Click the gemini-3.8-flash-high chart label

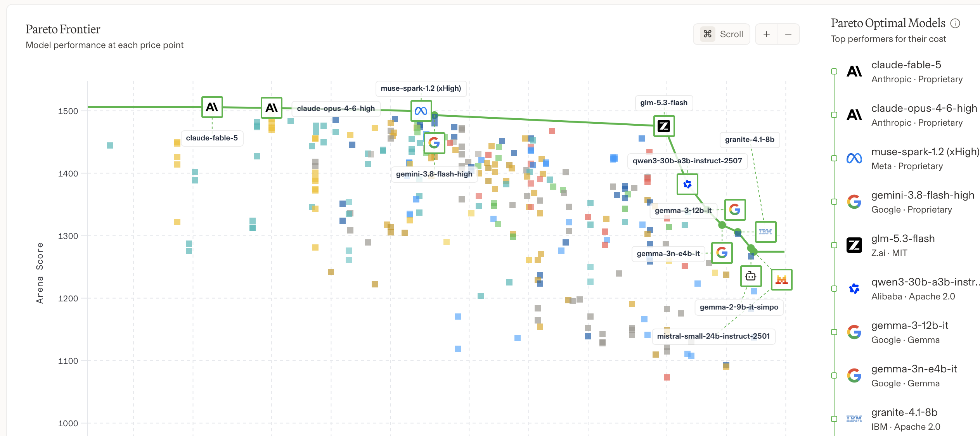coord(434,174)
